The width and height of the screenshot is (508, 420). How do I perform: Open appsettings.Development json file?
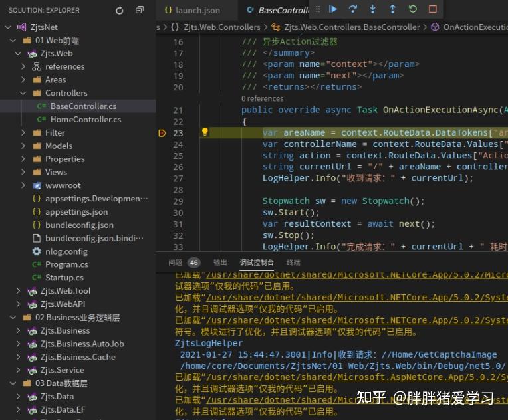pos(78,199)
